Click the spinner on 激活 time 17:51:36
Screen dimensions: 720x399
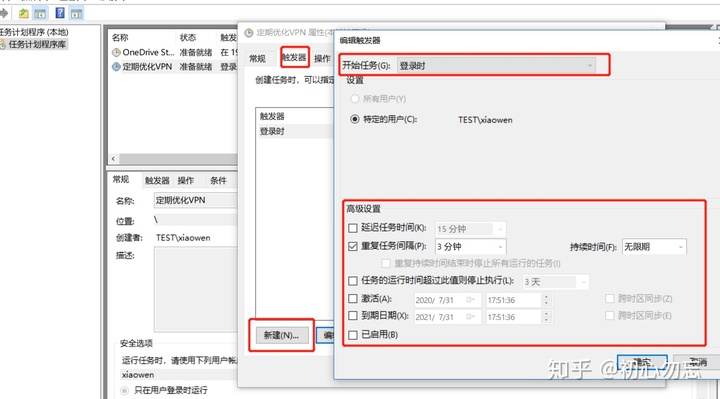click(546, 300)
